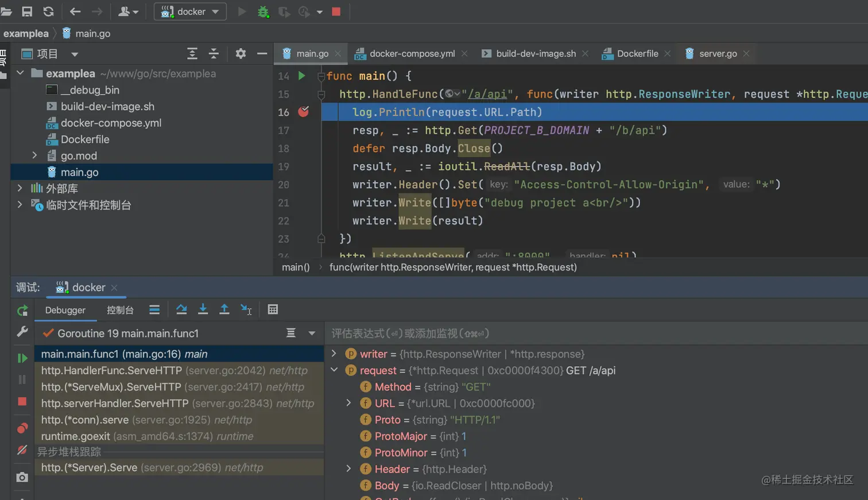Click the show execution point icon

tap(154, 310)
